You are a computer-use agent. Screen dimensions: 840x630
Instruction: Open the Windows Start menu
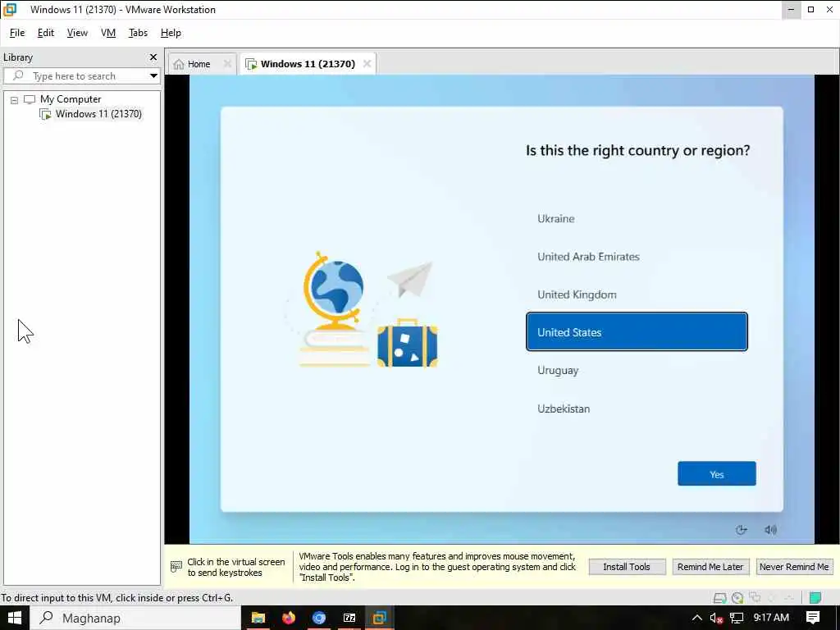coord(14,618)
